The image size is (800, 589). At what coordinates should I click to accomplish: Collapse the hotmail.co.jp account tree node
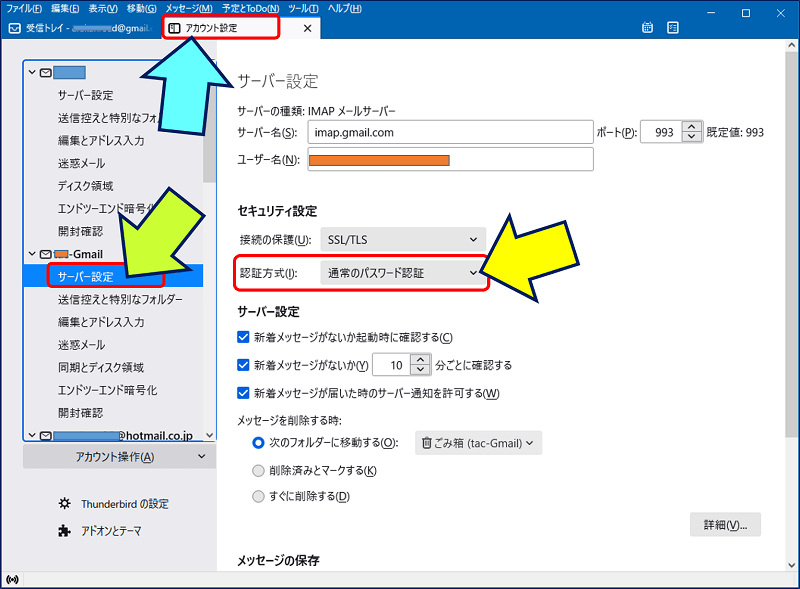click(32, 435)
